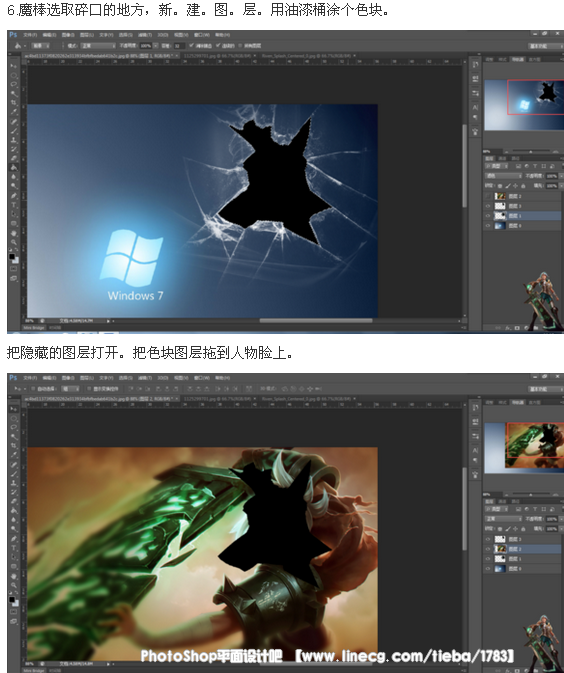The height and width of the screenshot is (673, 564).
Task: Click the horizontal canvas scrollbar in Windows 7 screenshot
Action: click(x=316, y=320)
